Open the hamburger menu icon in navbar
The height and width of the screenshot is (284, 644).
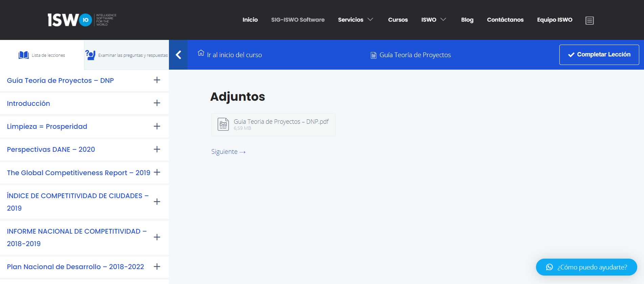[x=589, y=21]
